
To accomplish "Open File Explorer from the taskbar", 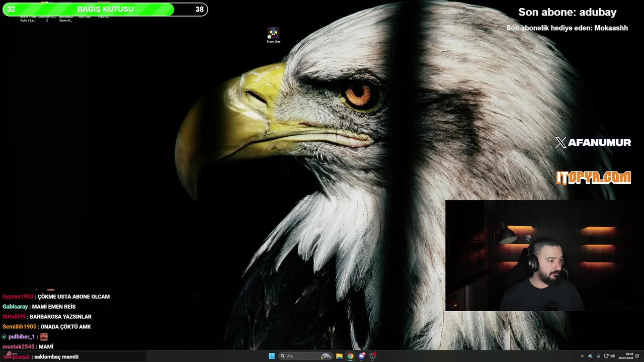I will [339, 356].
